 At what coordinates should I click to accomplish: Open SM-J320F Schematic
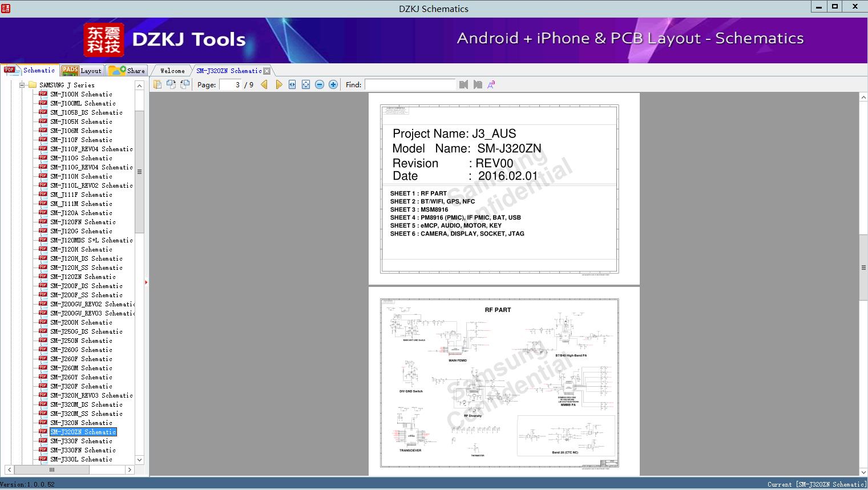pyautogui.click(x=81, y=386)
